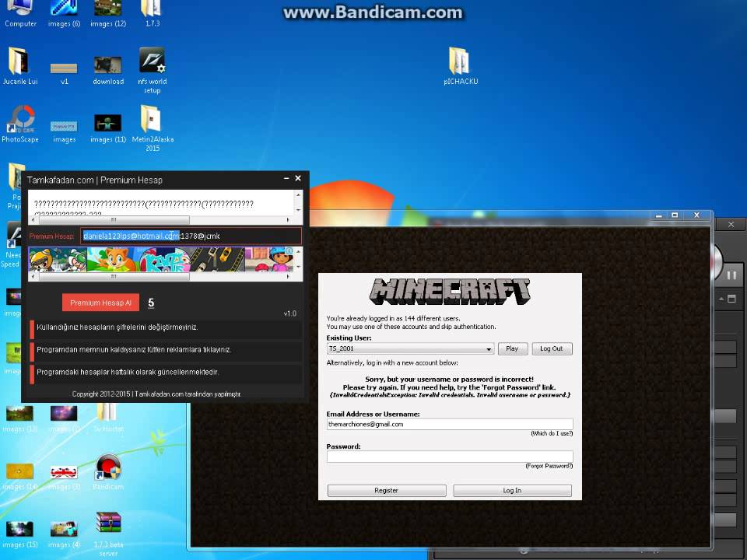This screenshot has width=747, height=560.
Task: Minimize the Tamkafadan Premium Hesap window
Action: [286, 178]
